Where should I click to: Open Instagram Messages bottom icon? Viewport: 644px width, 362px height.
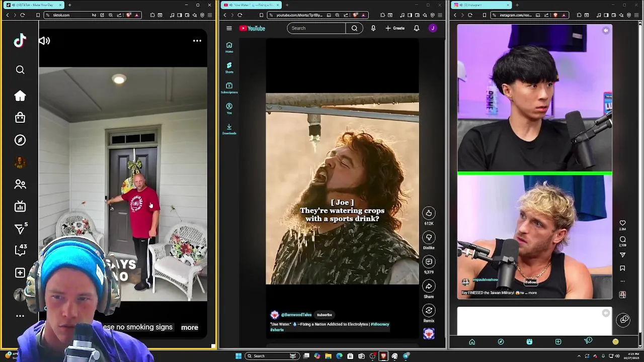pos(587,341)
